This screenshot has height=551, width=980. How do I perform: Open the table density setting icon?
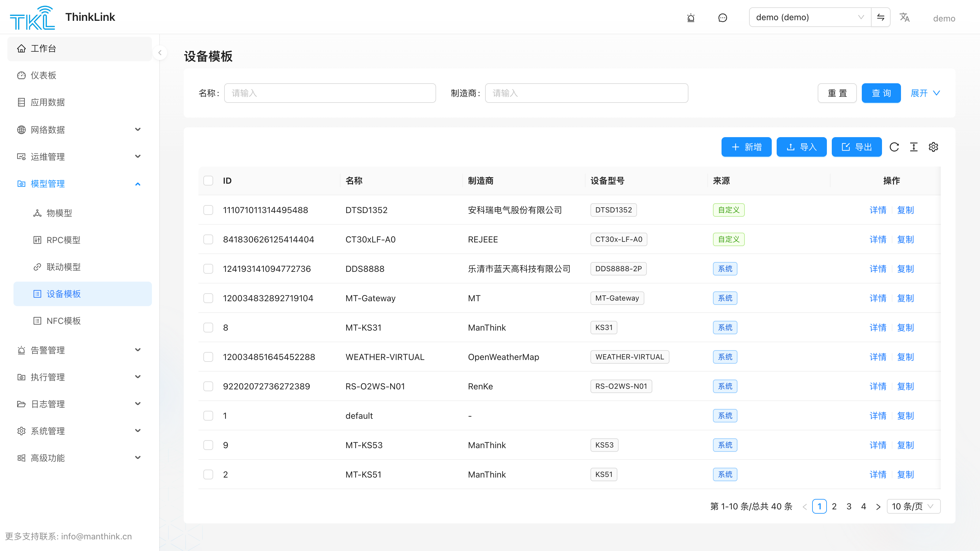[914, 147]
